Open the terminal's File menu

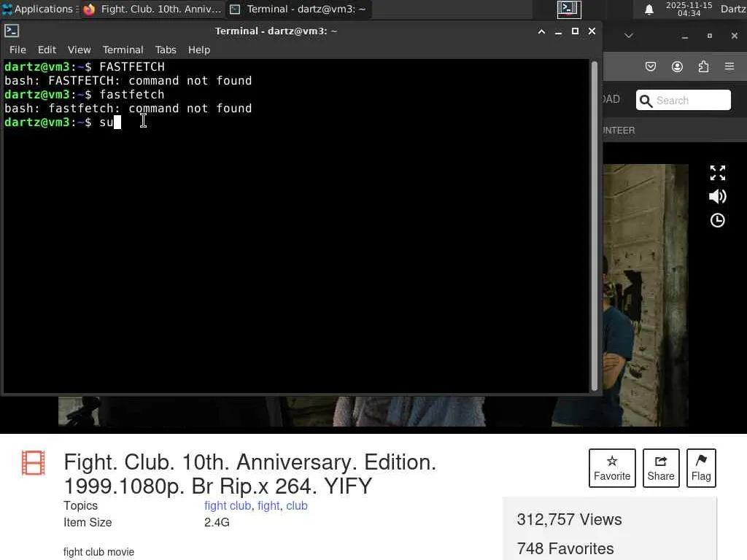(18, 50)
